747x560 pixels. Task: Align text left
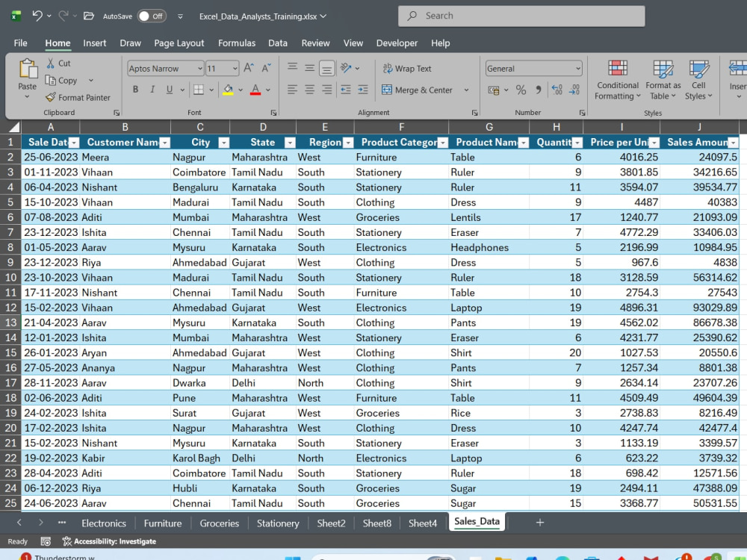pos(293,90)
